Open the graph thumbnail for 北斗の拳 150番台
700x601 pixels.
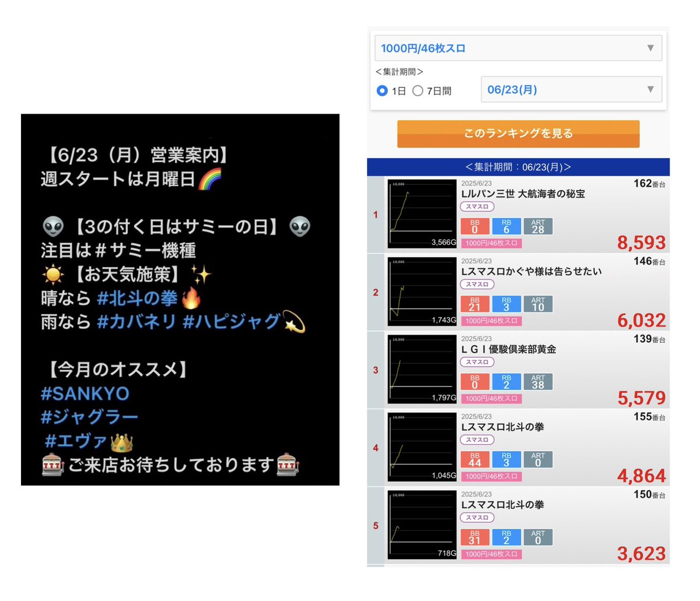tap(422, 525)
